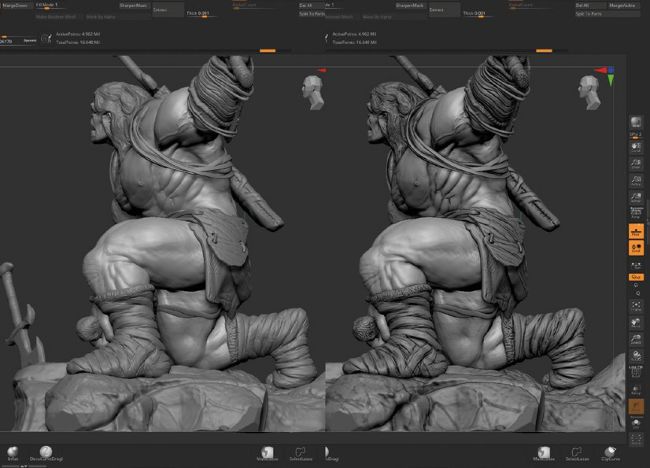The height and width of the screenshot is (468, 650).
Task: Click the MergeDown button
Action: pos(17,5)
